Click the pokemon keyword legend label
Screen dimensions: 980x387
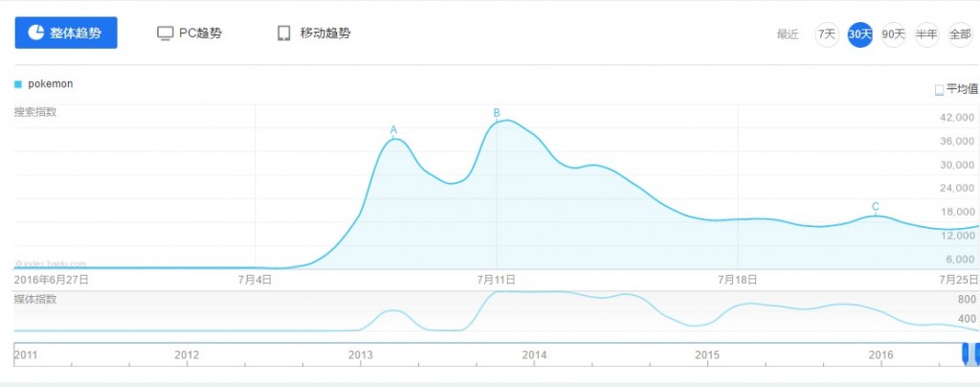coord(51,83)
